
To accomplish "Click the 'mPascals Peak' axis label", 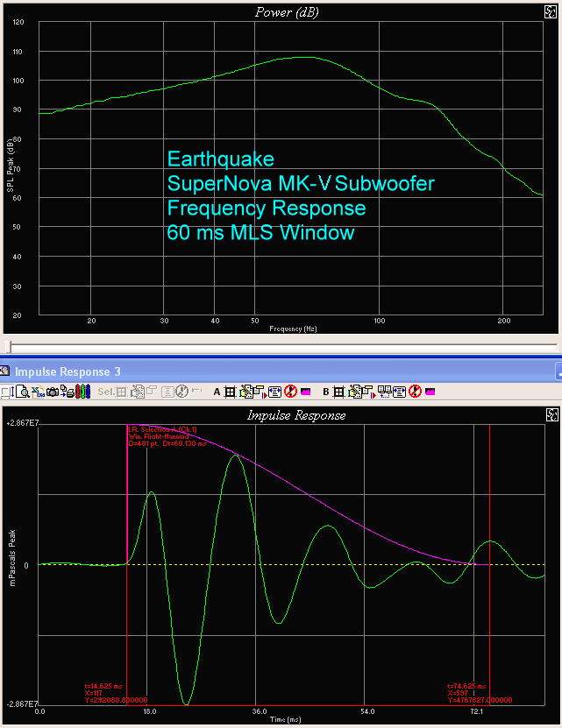I will 12,558.
